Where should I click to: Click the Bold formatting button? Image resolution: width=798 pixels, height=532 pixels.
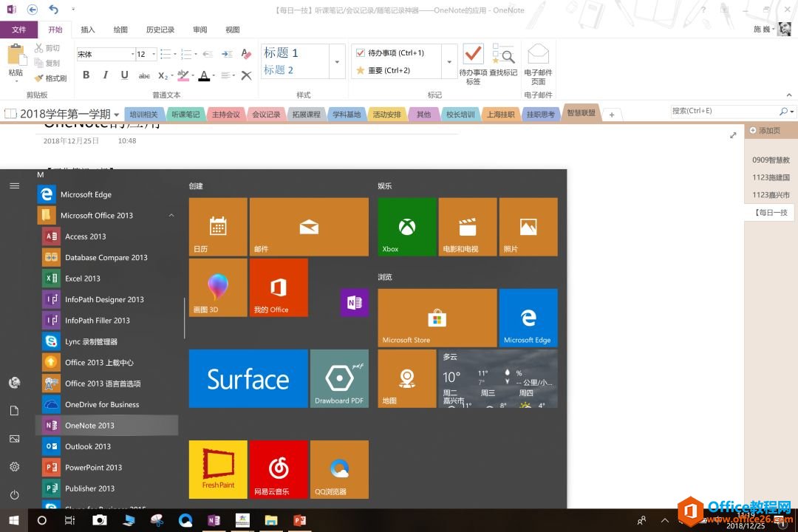86,75
